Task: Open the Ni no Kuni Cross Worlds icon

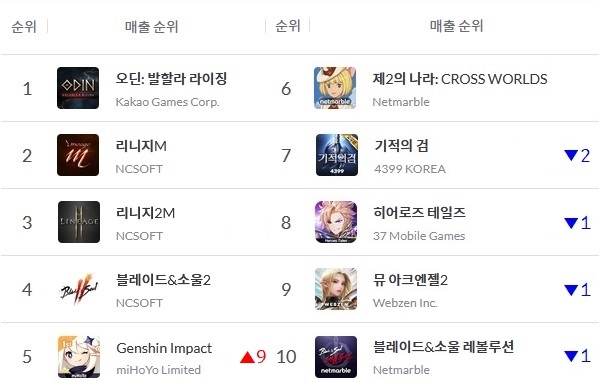Action: pyautogui.click(x=335, y=88)
